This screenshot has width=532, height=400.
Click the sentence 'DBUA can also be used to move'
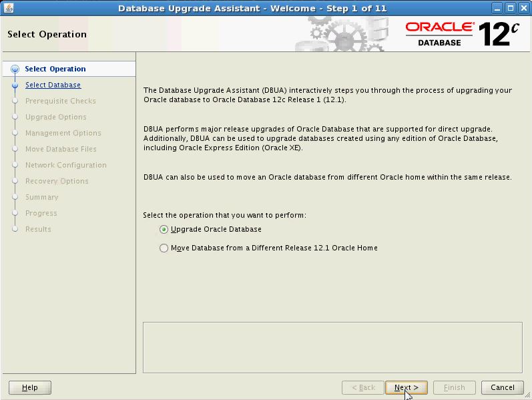point(328,177)
